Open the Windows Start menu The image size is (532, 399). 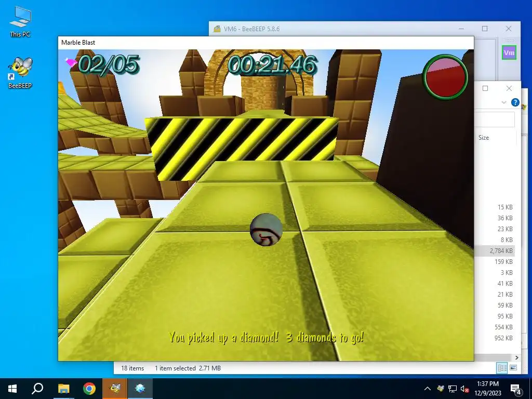click(x=12, y=389)
